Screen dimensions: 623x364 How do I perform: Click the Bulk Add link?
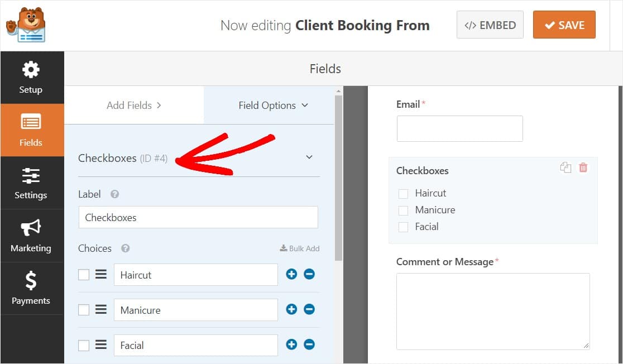point(300,248)
